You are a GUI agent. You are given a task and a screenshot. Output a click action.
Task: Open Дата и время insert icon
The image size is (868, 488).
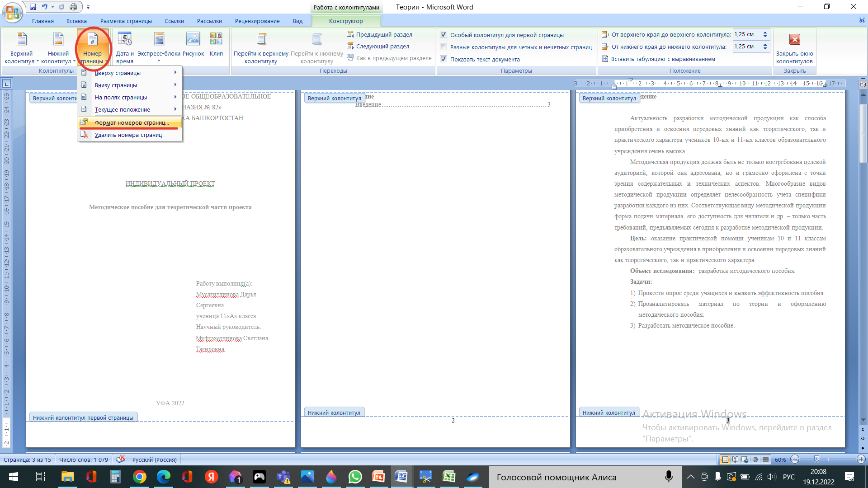pos(125,40)
